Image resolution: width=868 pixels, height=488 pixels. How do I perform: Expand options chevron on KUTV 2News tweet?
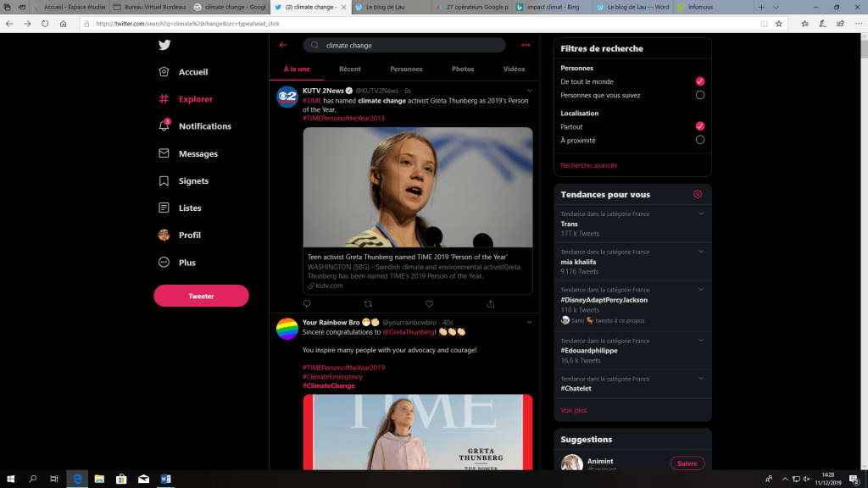click(530, 90)
